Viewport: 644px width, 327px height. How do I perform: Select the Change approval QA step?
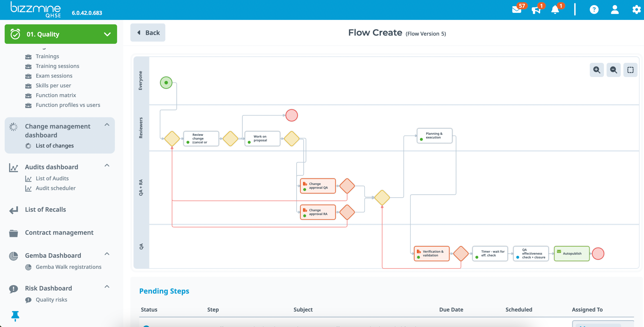point(318,186)
